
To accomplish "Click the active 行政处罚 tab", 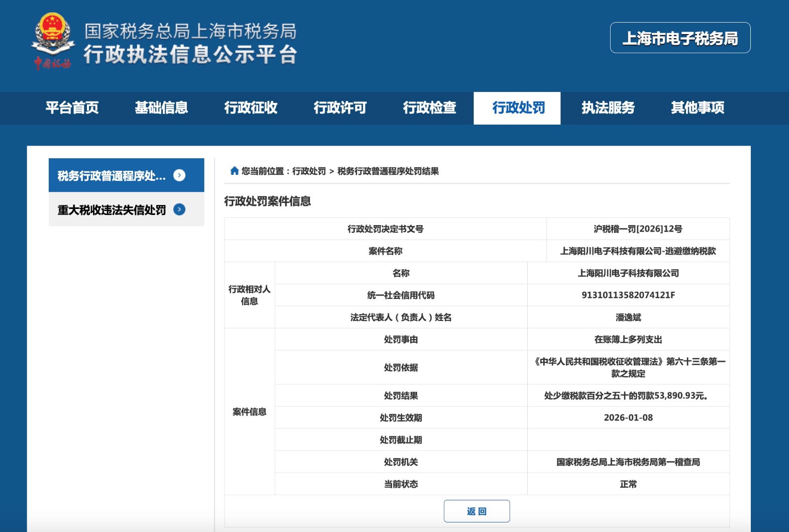I will pos(518,108).
